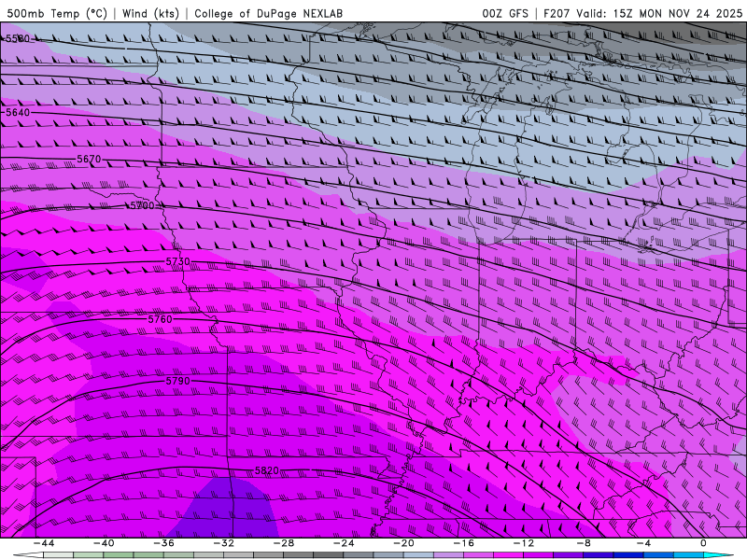Select the 5820 contour label

pos(267,470)
